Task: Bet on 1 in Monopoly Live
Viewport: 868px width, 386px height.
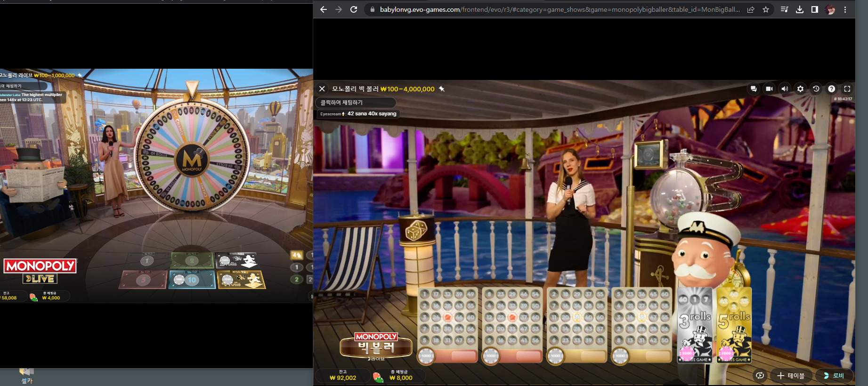Action: 147,260
